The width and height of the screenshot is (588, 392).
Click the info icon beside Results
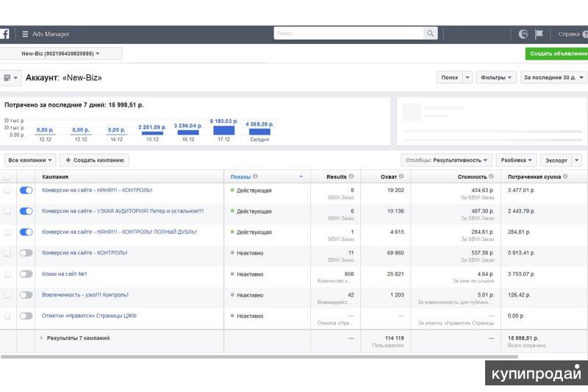[x=351, y=177]
